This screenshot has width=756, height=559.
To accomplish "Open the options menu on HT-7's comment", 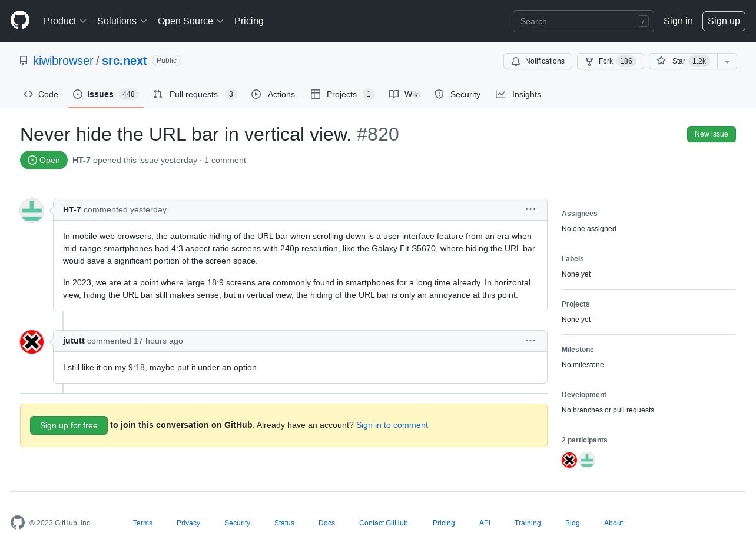I will (x=530, y=209).
